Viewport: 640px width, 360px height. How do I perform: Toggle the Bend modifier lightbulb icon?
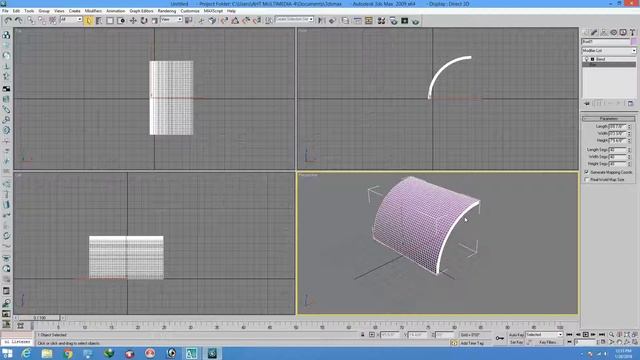tap(587, 59)
